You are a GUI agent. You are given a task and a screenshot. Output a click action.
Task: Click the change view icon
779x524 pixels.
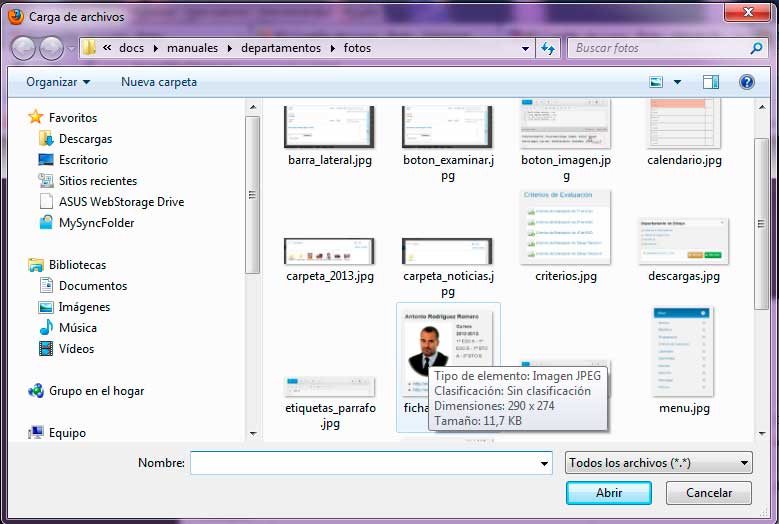click(x=657, y=82)
